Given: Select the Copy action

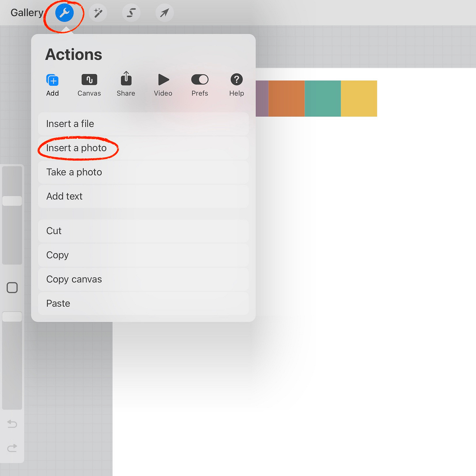Looking at the screenshot, I should coord(143,255).
